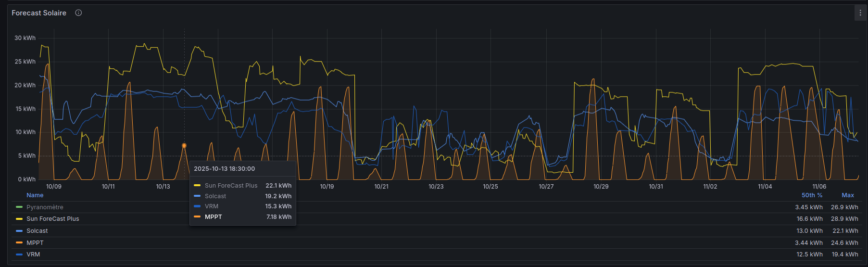Sort legend by the Name column
This screenshot has width=868, height=267.
point(35,195)
